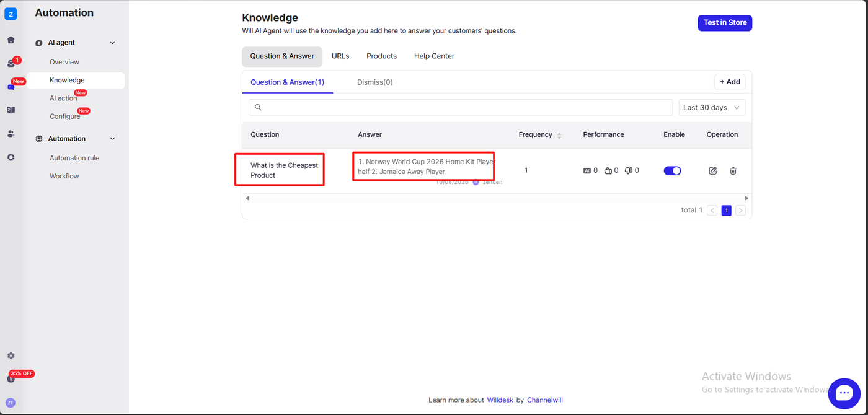Click the thumbs-up icon in Performance
Image resolution: width=868 pixels, height=415 pixels.
tap(608, 171)
